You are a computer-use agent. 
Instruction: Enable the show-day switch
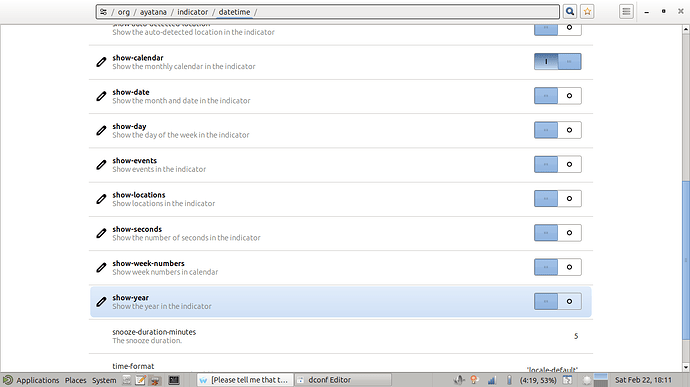tap(558, 130)
